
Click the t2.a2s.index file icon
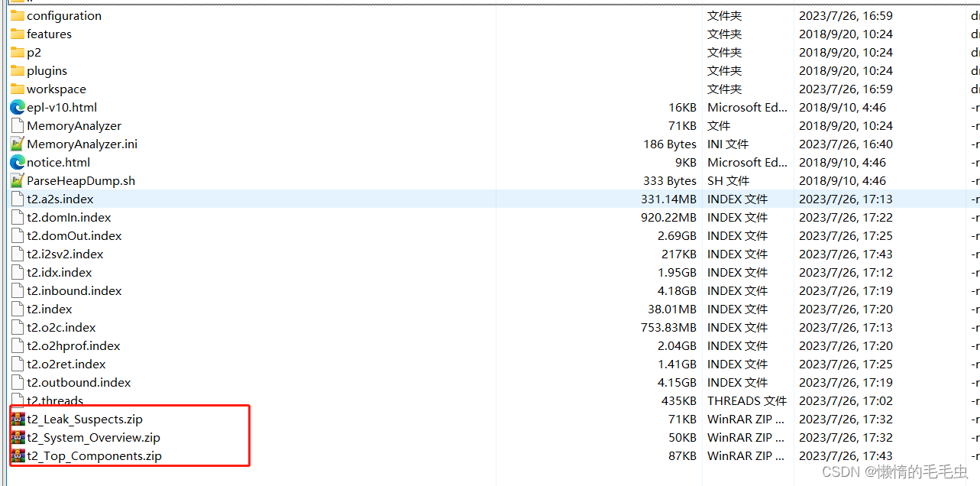[17, 199]
